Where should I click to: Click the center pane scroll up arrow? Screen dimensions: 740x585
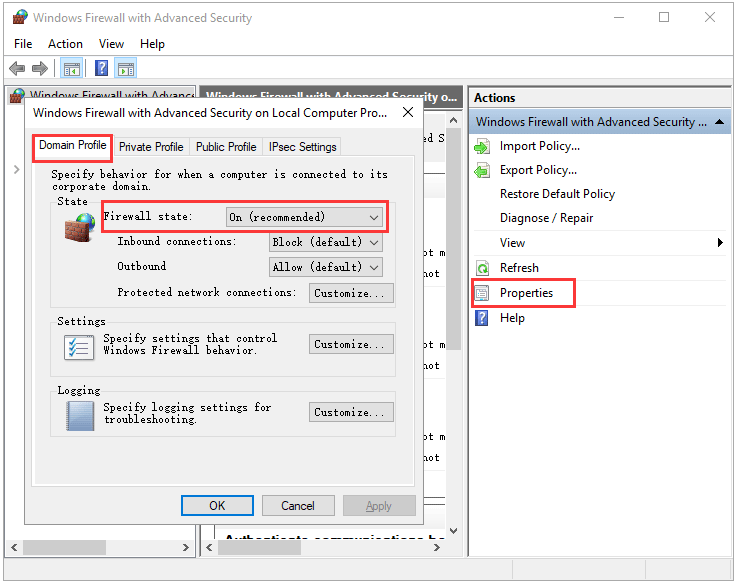pyautogui.click(x=454, y=120)
